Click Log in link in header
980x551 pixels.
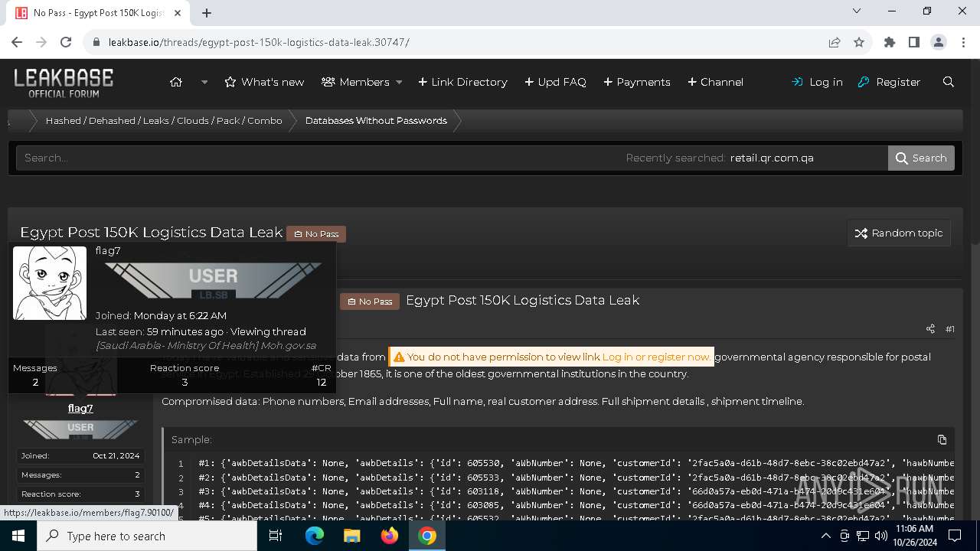pyautogui.click(x=817, y=82)
